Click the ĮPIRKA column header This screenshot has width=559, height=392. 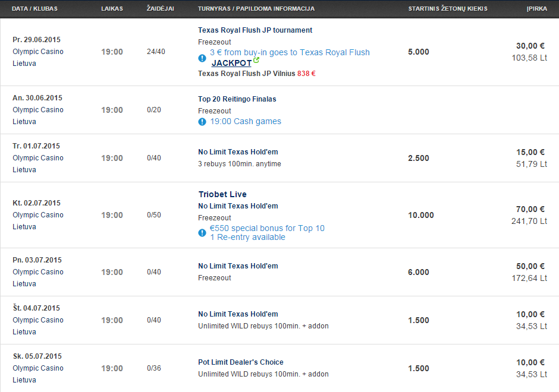(537, 8)
